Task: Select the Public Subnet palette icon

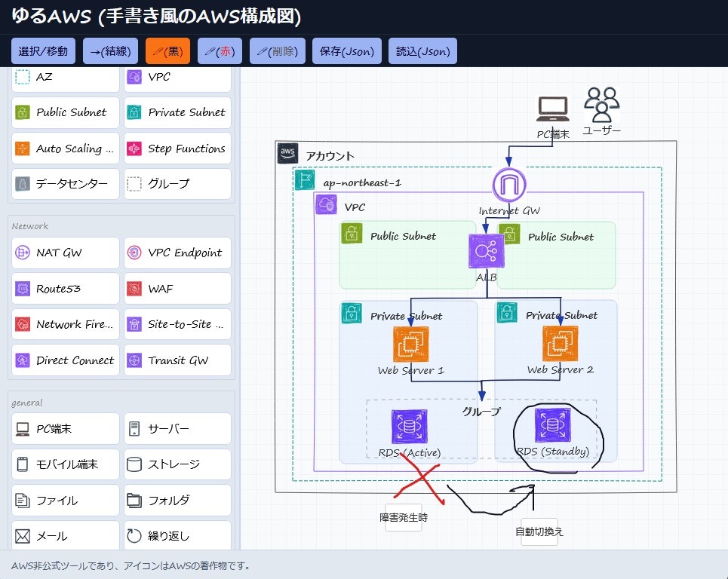Action: point(65,112)
